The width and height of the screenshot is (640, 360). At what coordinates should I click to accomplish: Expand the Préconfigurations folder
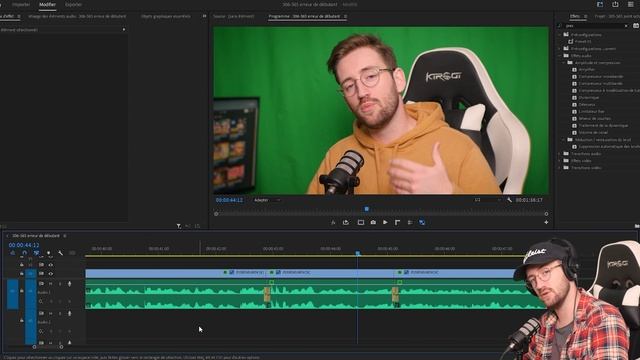(x=560, y=35)
